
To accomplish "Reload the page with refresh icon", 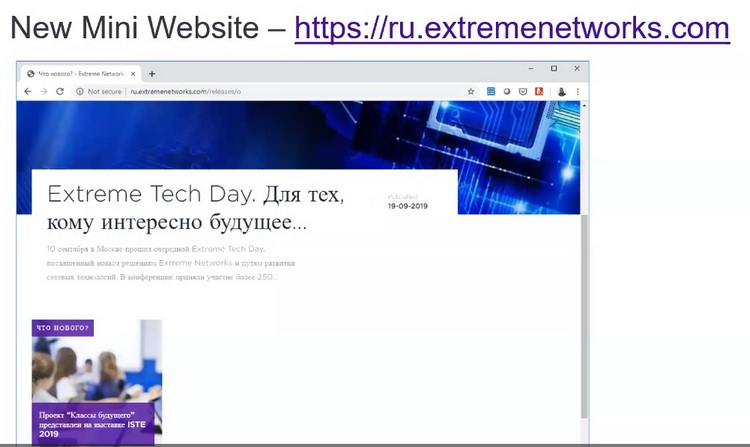I will [x=60, y=91].
